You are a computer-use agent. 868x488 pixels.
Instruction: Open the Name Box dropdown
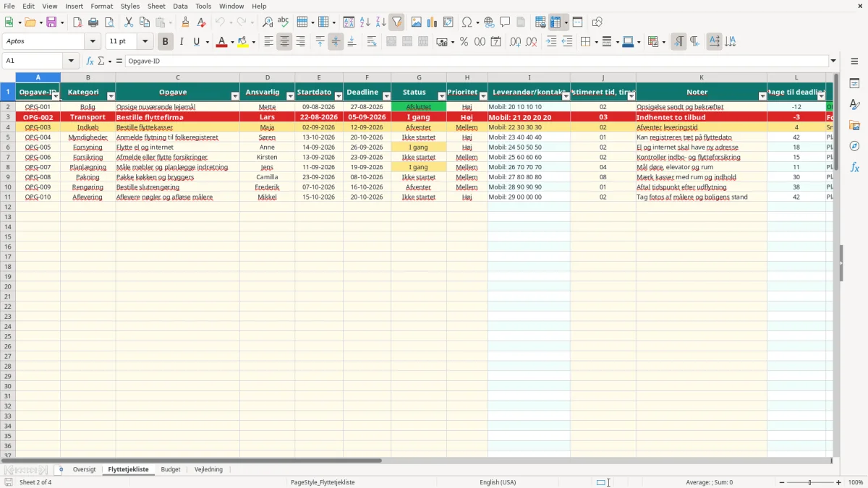tap(71, 61)
